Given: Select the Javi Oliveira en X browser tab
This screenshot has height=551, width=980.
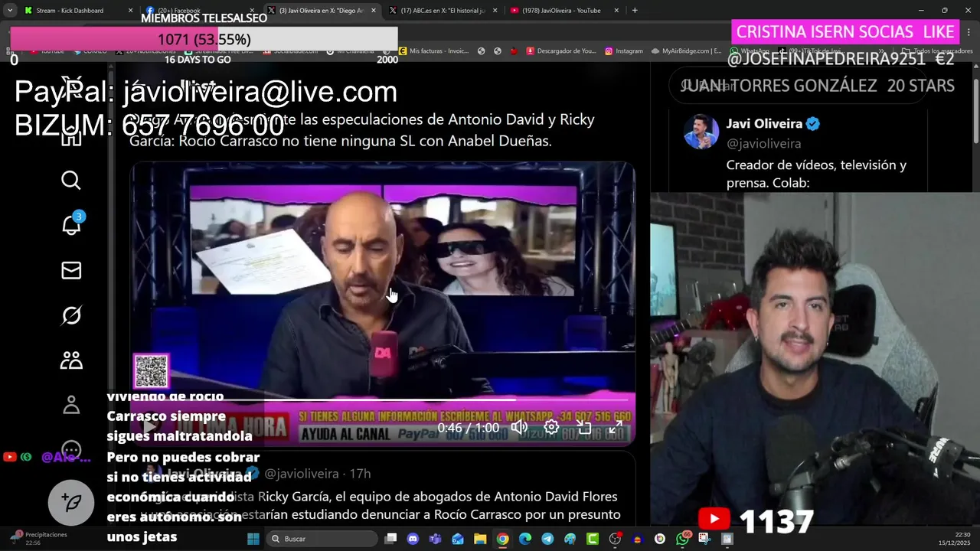Looking at the screenshot, I should [x=322, y=11].
